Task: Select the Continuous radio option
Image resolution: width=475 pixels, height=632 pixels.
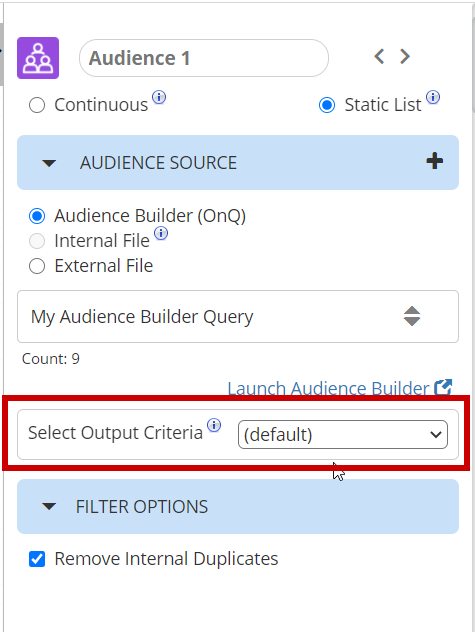Action: pyautogui.click(x=37, y=106)
